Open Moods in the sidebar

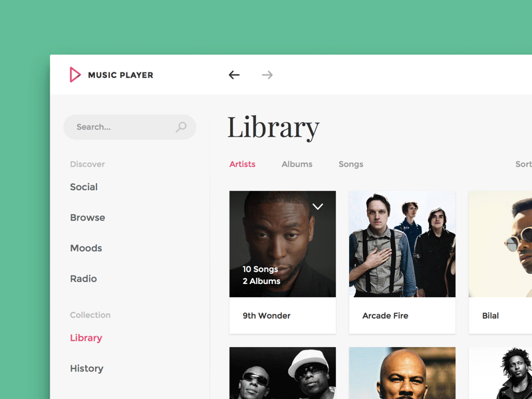coord(86,248)
